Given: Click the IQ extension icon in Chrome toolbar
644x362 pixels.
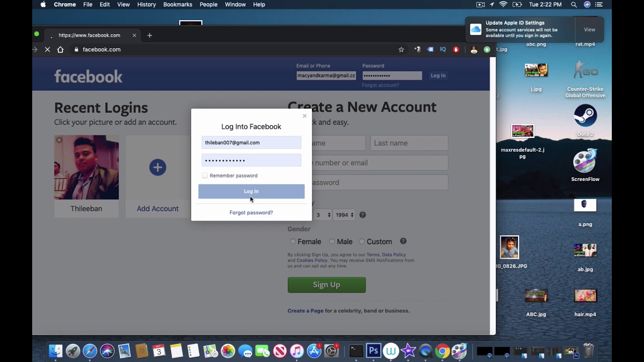Looking at the screenshot, I should (x=443, y=49).
